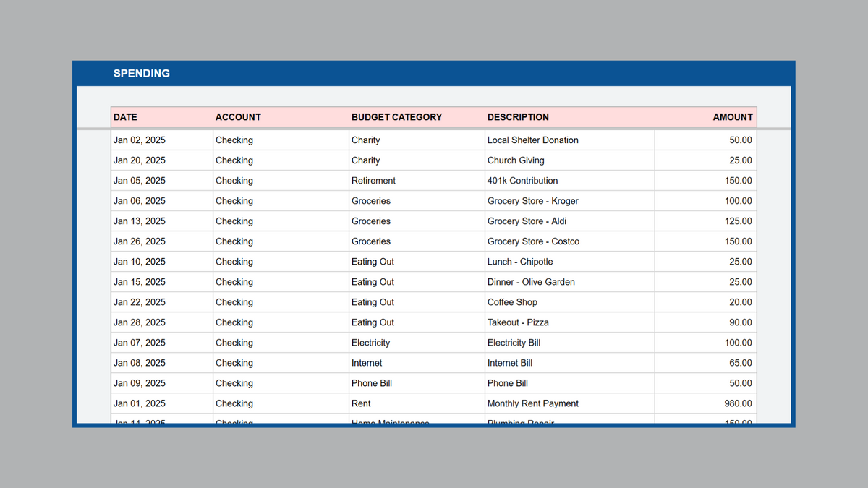Select Checking account in Jan 01 row

coord(281,403)
